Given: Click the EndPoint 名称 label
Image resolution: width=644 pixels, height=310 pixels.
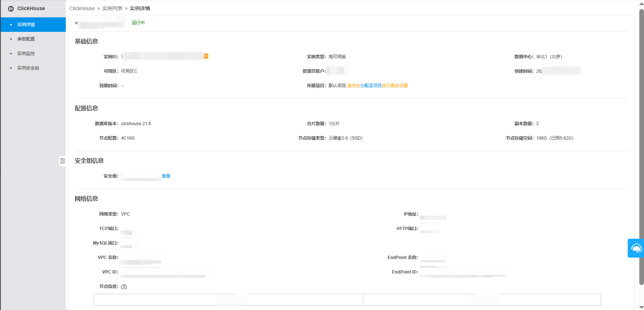Looking at the screenshot, I should pos(403,258).
